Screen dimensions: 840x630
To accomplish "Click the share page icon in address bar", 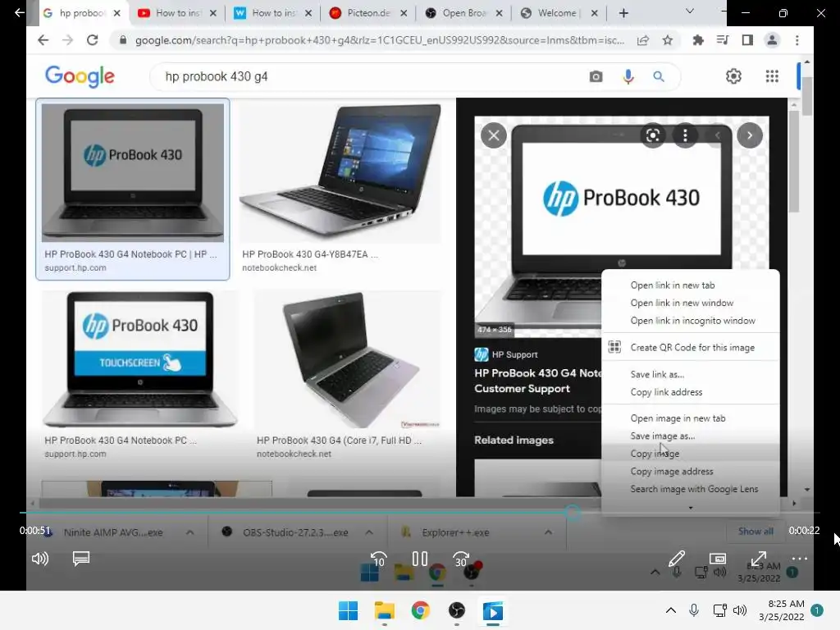I will coord(643,40).
